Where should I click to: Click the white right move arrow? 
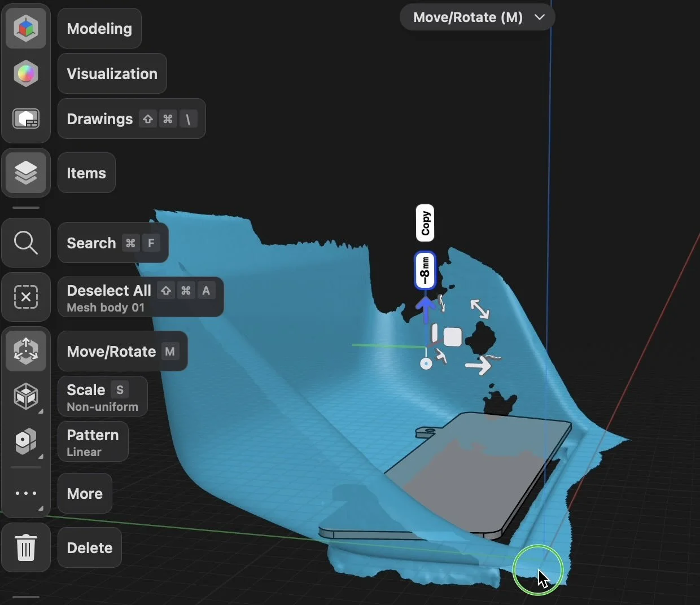click(x=478, y=366)
